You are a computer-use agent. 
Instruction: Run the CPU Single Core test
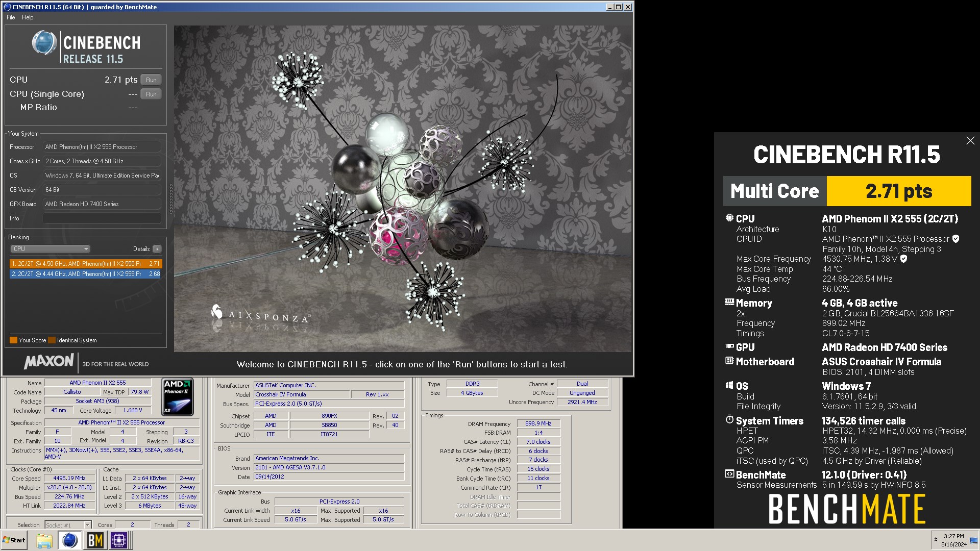151,94
